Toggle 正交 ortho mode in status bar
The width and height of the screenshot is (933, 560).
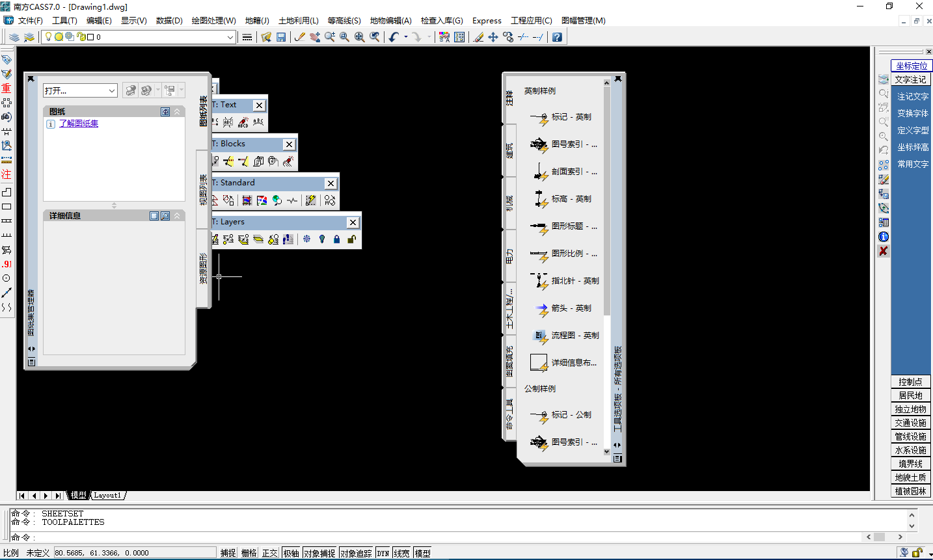269,553
